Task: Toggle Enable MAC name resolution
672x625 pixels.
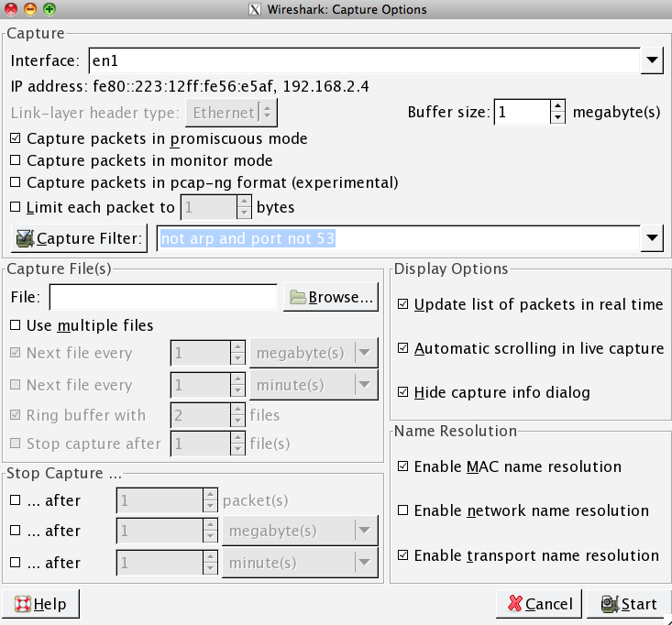Action: (x=402, y=466)
